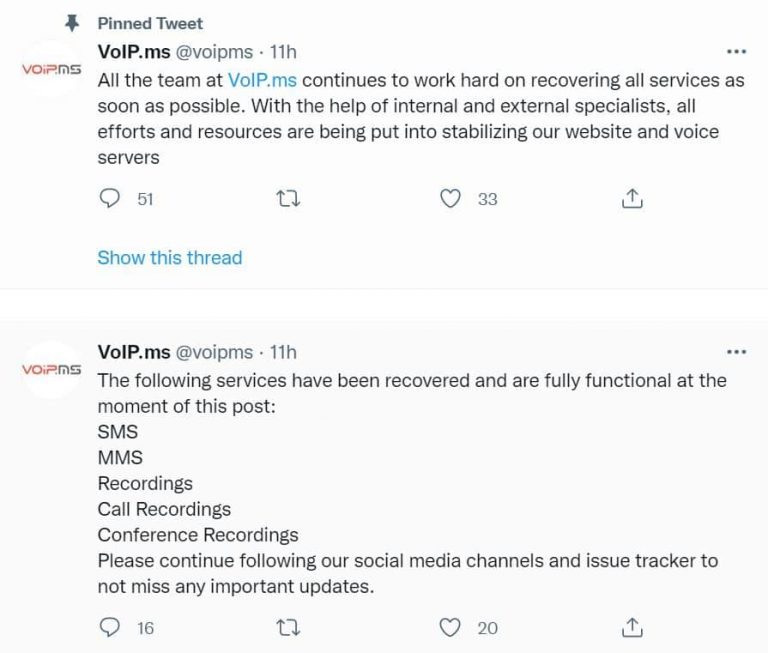Expand thread with Show this thread
Image resolution: width=768 pixels, height=653 pixels.
point(169,258)
